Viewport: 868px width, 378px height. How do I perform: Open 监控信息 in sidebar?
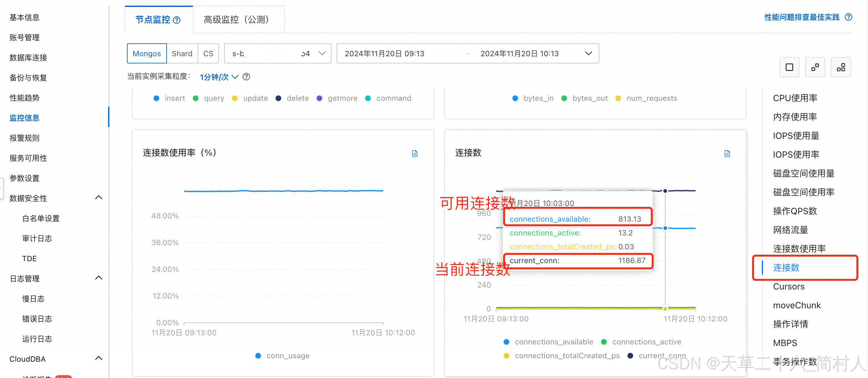pos(24,118)
